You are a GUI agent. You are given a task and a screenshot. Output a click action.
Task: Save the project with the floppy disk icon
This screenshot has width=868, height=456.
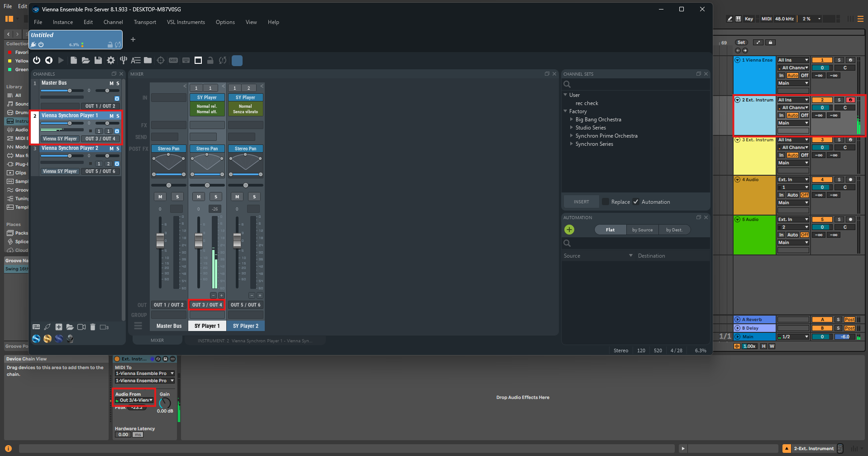point(98,60)
